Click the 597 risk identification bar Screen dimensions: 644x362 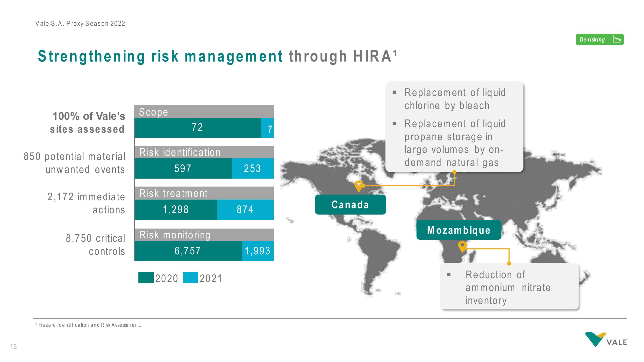point(183,168)
